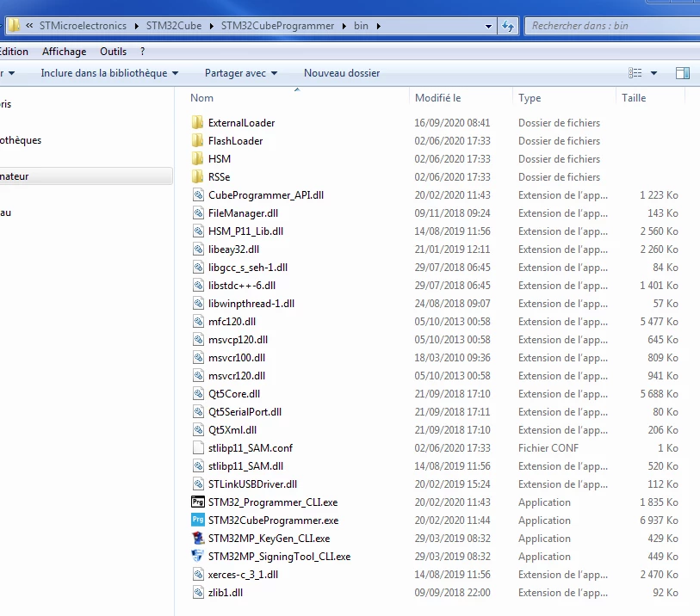Select the stlibp11_SAM.dll file name
This screenshot has height=616, width=700.
coord(245,466)
